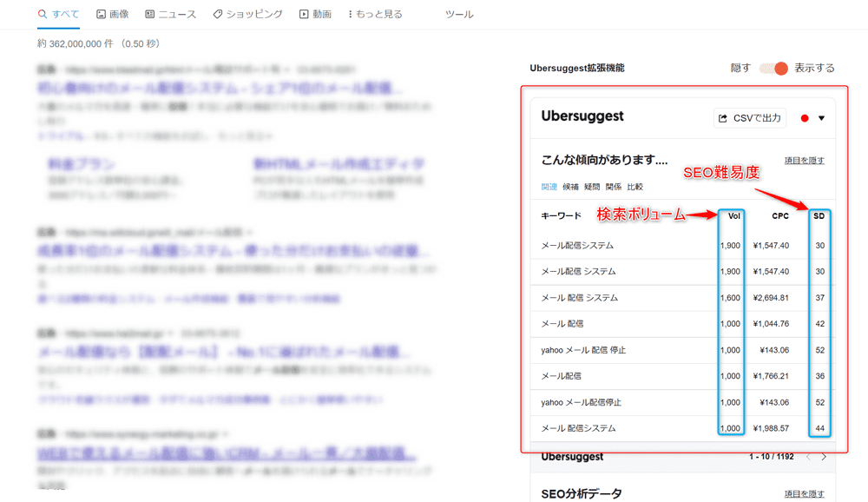Select the 比較 tab in Ubersuggest

click(635, 185)
